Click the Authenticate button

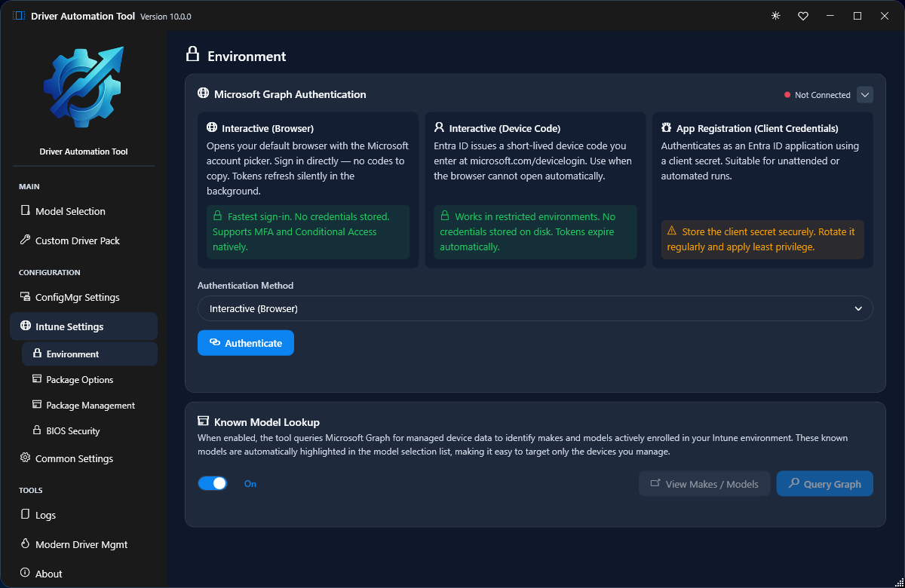[x=246, y=342]
